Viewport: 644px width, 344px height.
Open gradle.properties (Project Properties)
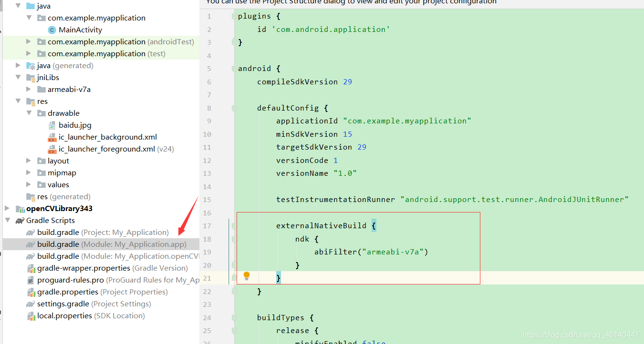point(103,292)
